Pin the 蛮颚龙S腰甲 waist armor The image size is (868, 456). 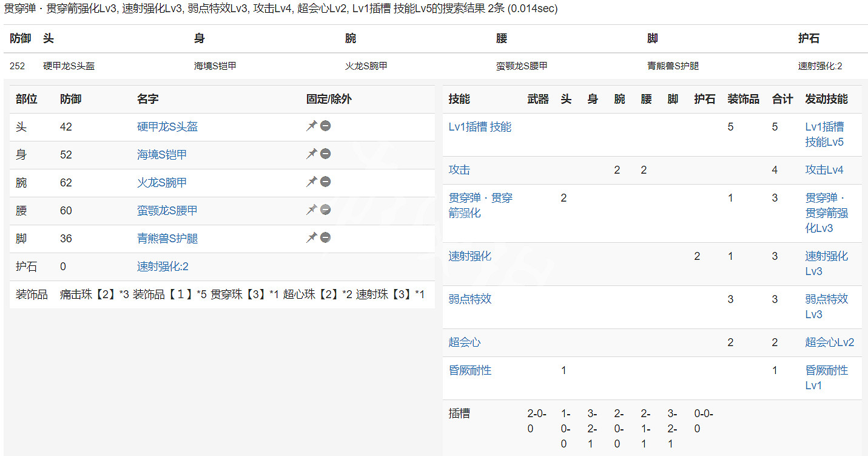click(311, 210)
